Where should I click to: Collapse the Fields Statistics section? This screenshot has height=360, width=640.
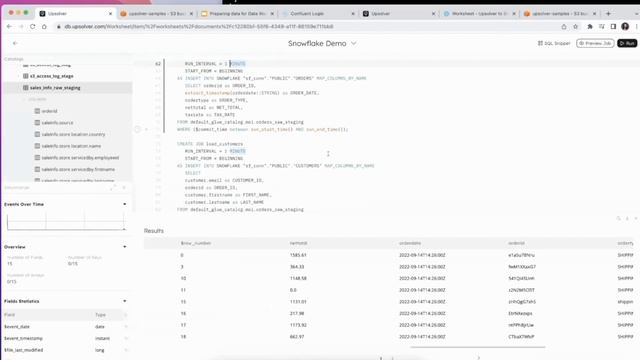coord(124,301)
